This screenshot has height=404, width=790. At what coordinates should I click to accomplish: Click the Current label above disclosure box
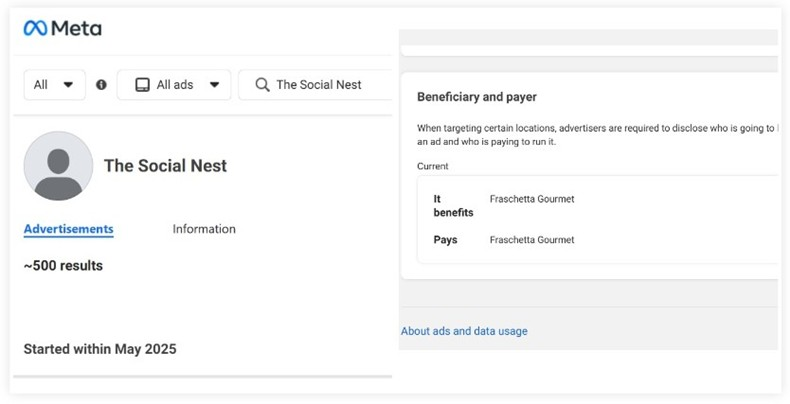point(433,166)
